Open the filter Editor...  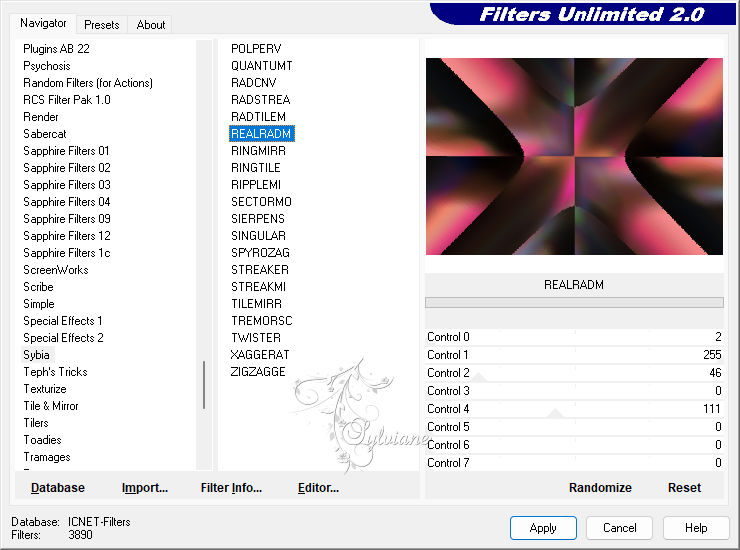click(318, 487)
